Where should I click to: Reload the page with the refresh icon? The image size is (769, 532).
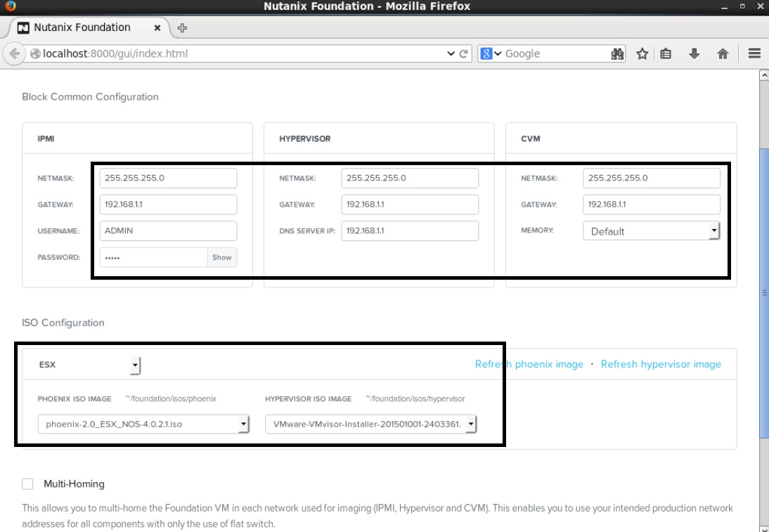point(464,53)
